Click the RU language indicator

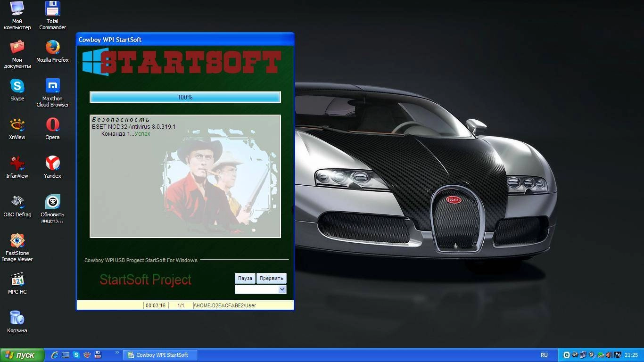coord(544,355)
